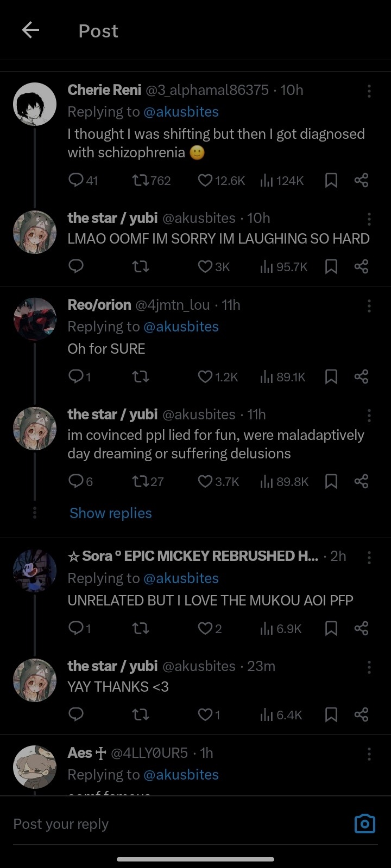Viewport: 391px width, 868px height.
Task: Open Sora's Mickey avatar profile
Action: click(35, 571)
